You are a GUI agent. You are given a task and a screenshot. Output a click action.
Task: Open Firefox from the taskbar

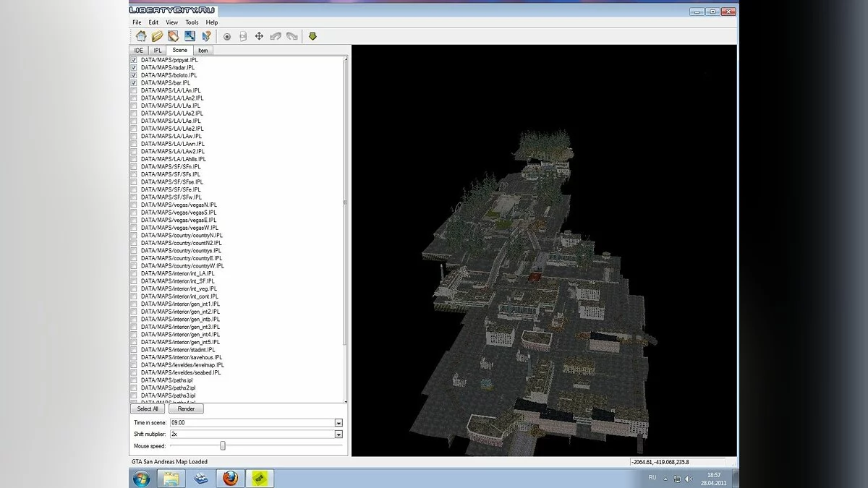tap(231, 478)
